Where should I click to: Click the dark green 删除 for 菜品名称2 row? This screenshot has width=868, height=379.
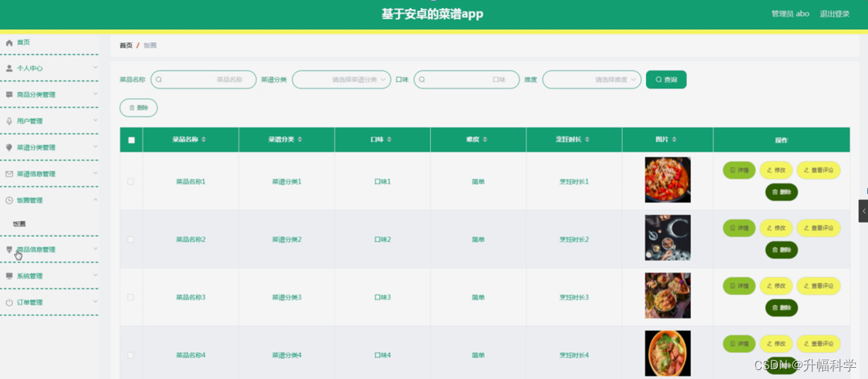(x=781, y=250)
